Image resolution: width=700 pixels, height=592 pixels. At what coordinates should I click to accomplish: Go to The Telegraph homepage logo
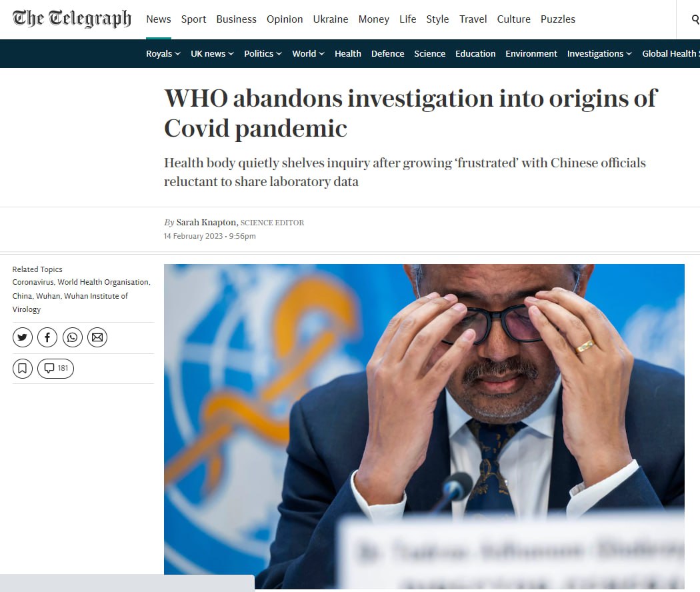72,19
